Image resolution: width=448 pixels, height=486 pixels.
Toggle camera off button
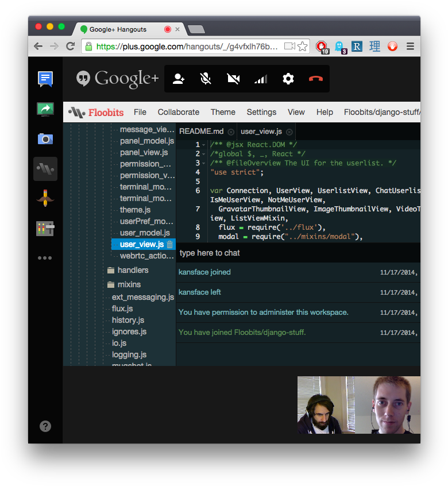click(x=233, y=79)
